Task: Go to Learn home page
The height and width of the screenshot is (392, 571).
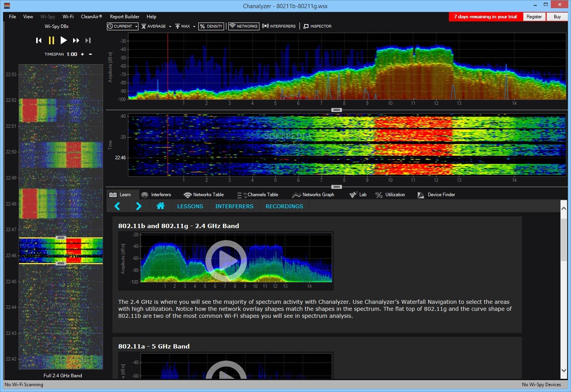Action: point(160,206)
